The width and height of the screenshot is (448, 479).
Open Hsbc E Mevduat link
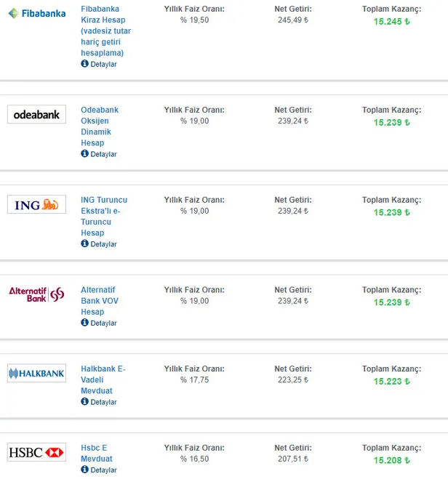(x=96, y=453)
